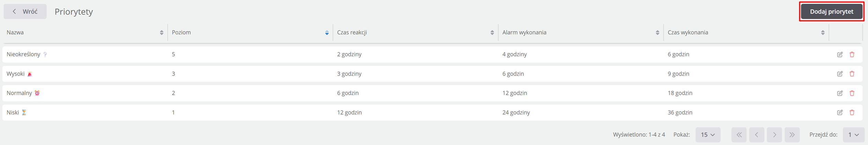Sort by Czas reakcji column
The image size is (868, 145).
(x=492, y=33)
